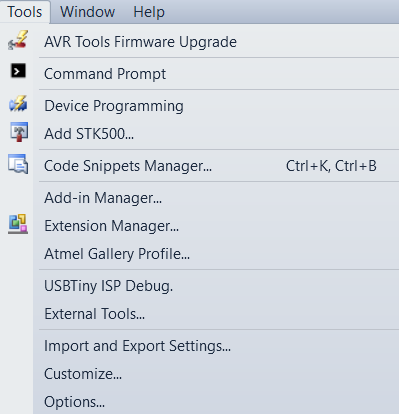Click the Extension Manager icon
The width and height of the screenshot is (399, 414).
(x=18, y=224)
